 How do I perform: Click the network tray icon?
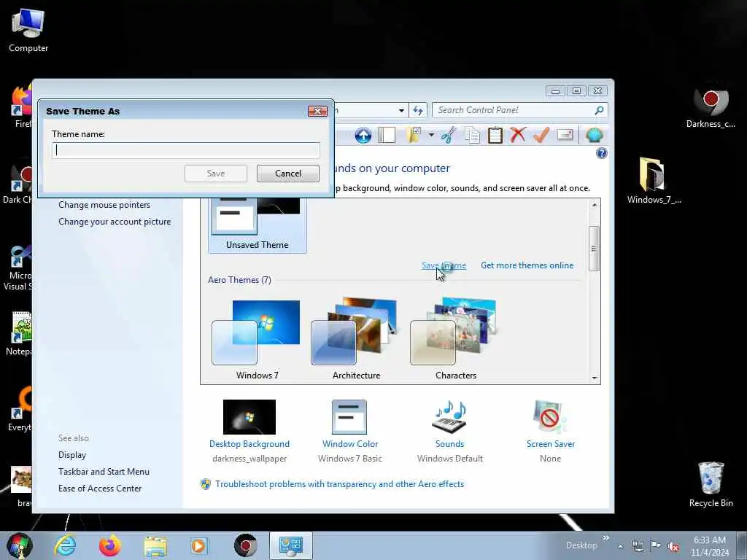point(638,546)
